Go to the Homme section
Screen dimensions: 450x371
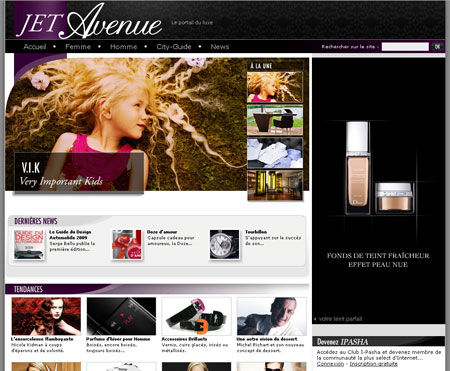tap(124, 47)
